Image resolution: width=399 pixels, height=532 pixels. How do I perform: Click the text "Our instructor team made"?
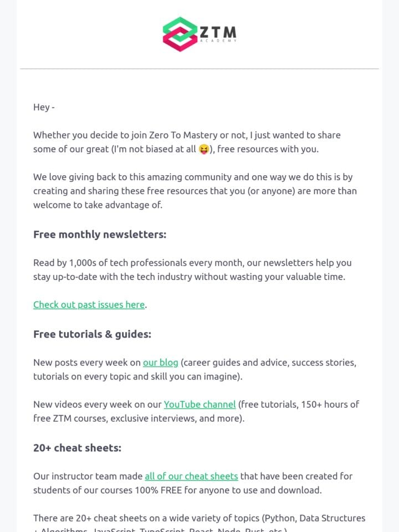pos(88,477)
